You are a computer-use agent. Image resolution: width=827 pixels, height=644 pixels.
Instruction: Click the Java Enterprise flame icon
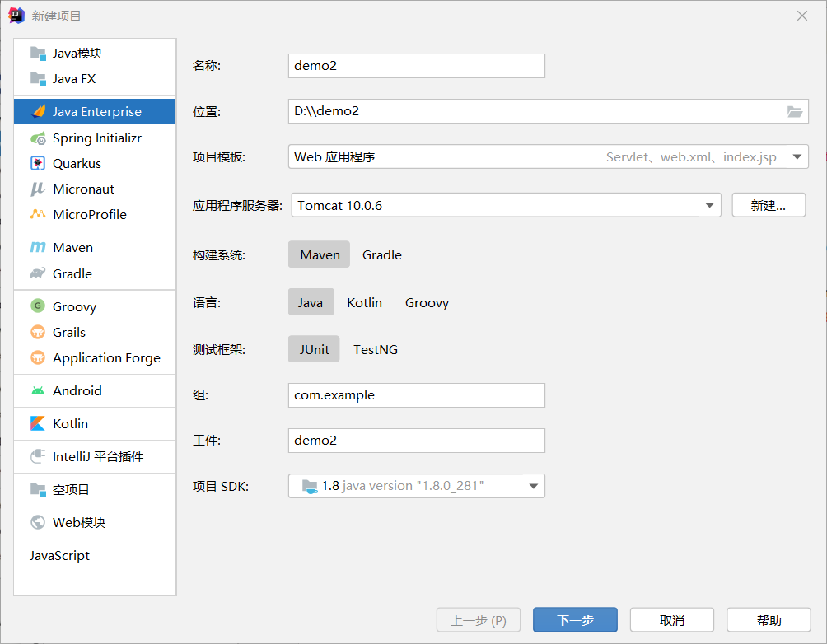click(x=39, y=111)
